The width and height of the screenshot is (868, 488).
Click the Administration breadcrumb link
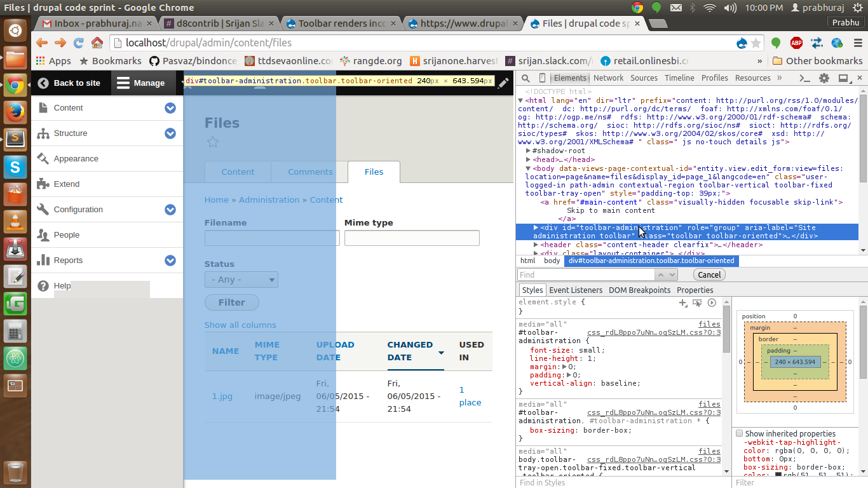(269, 200)
